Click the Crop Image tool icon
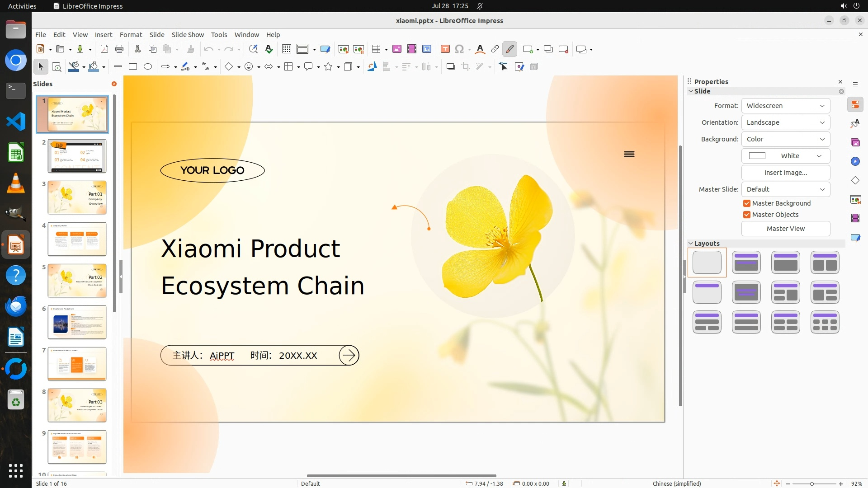This screenshot has width=868, height=488. [x=465, y=67]
